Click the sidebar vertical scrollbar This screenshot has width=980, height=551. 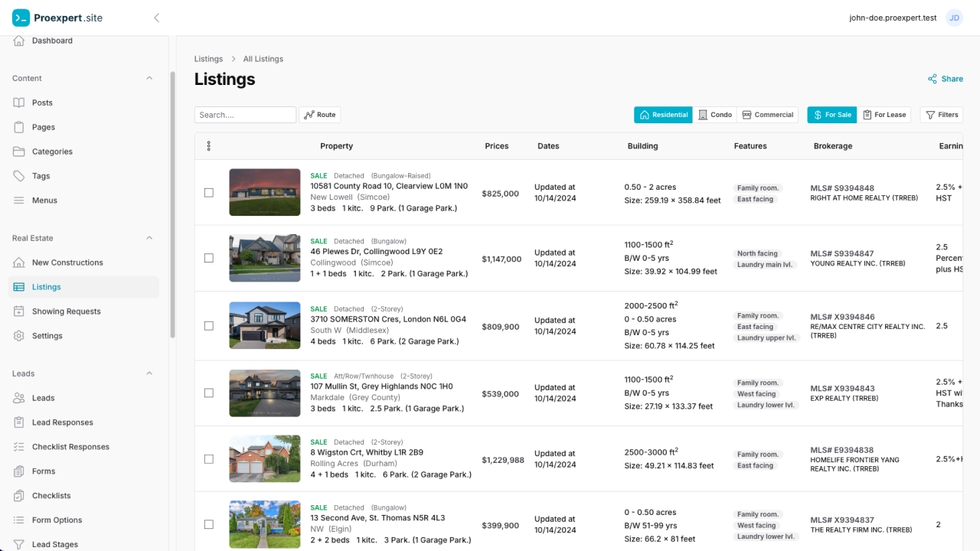[172, 205]
